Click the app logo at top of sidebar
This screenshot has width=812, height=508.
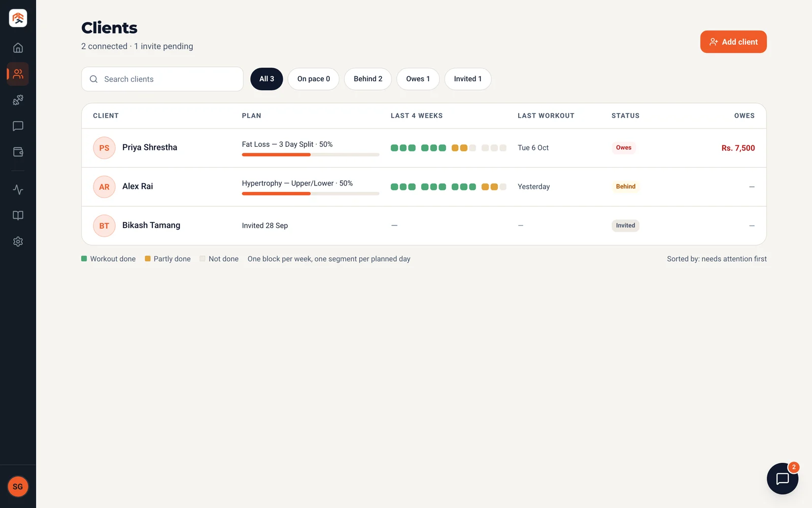pyautogui.click(x=18, y=18)
